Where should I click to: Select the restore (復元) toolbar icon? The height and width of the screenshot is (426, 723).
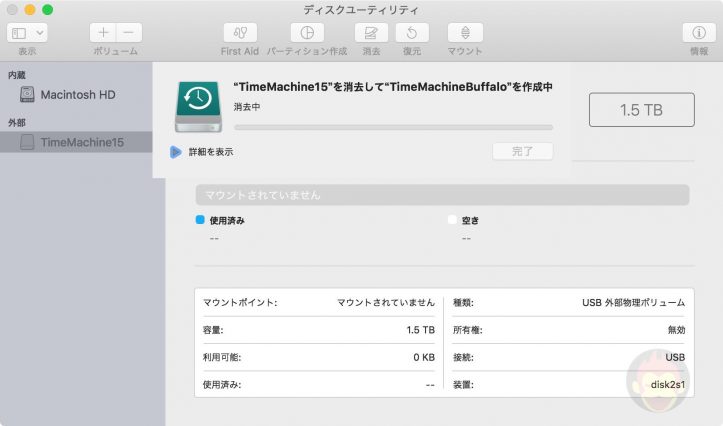412,33
